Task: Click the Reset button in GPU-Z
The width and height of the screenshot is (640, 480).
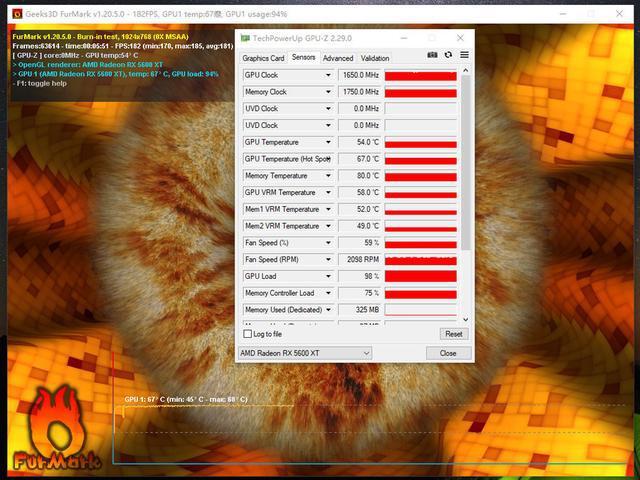Action: click(x=454, y=334)
